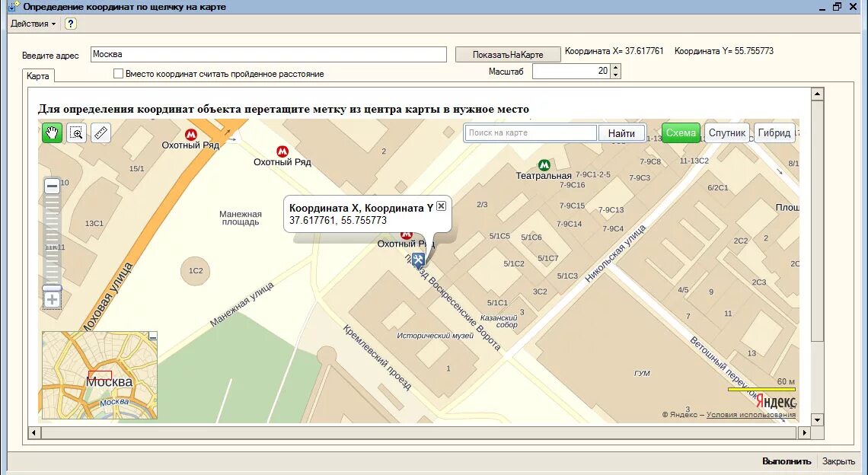Switch map to Спутник view
This screenshot has width=868, height=475.
[727, 133]
